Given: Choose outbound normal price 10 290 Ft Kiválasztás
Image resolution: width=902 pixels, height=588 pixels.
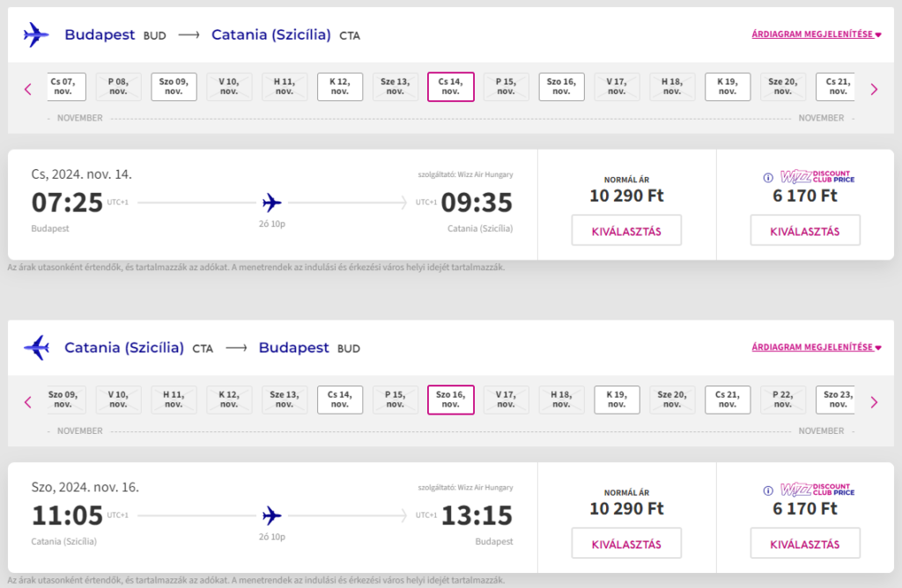Looking at the screenshot, I should 626,231.
